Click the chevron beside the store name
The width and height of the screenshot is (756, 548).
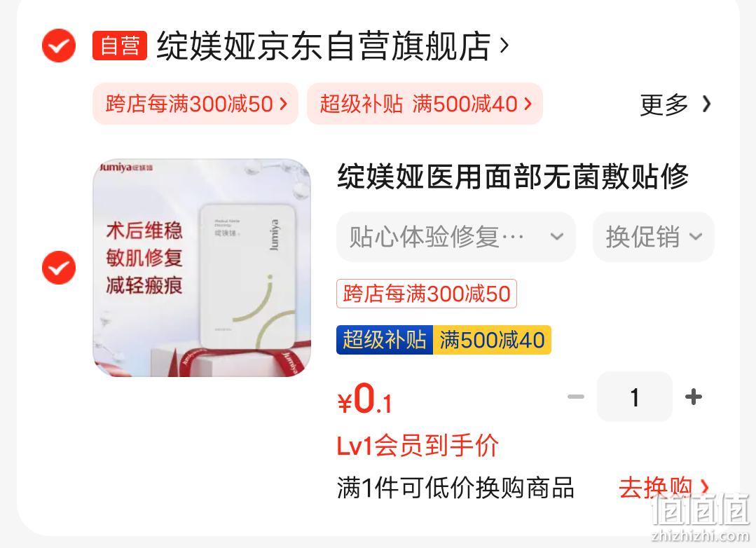504,46
